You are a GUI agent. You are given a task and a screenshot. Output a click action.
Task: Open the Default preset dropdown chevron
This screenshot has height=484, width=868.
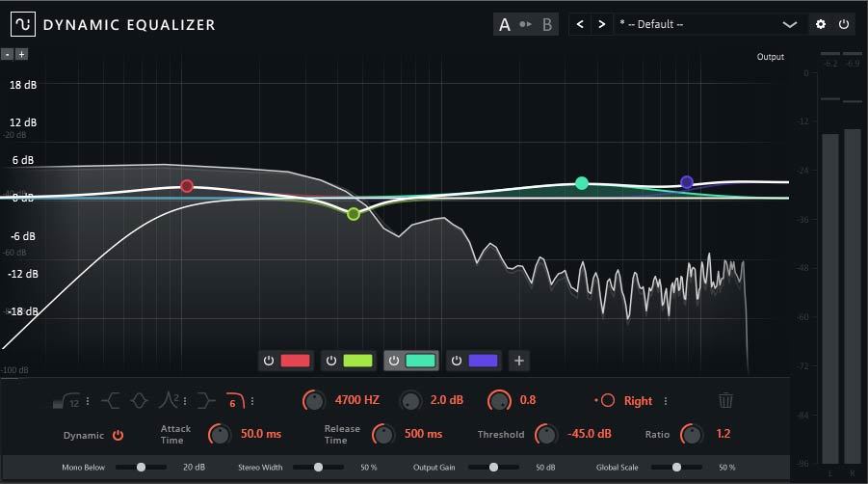coord(789,25)
